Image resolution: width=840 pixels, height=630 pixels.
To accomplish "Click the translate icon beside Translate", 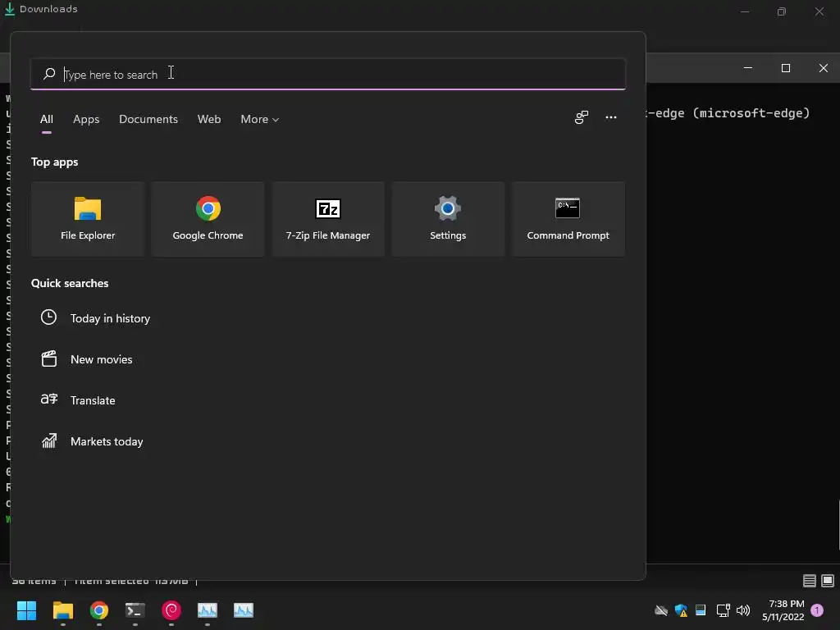I will pos(48,399).
